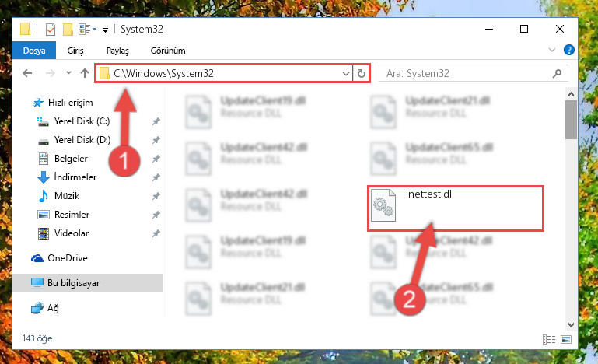Switch to details view icon in status bar
598x364 pixels.
[549, 339]
